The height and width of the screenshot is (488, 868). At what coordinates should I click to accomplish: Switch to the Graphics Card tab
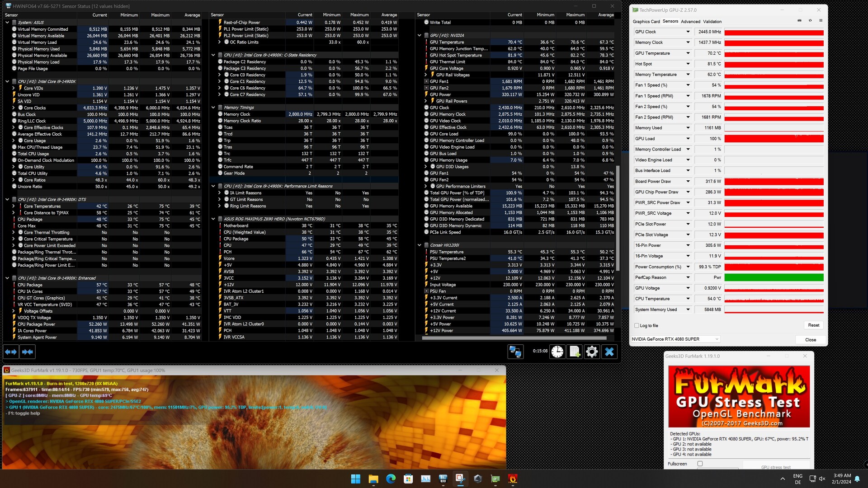pos(646,21)
